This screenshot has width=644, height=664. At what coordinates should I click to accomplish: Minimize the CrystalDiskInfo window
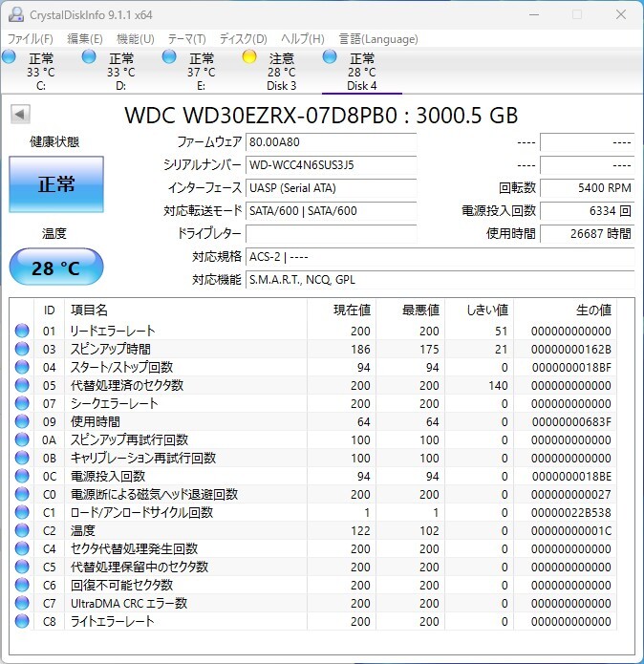(x=534, y=14)
